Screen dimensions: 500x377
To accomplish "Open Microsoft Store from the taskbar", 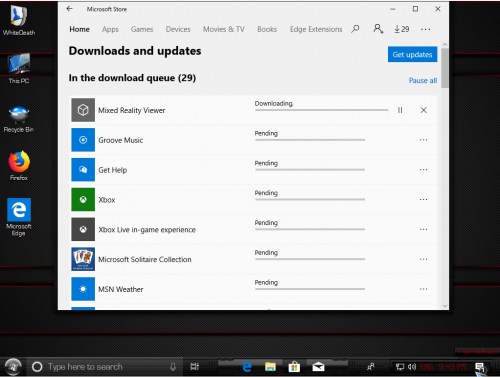I will pos(294,367).
